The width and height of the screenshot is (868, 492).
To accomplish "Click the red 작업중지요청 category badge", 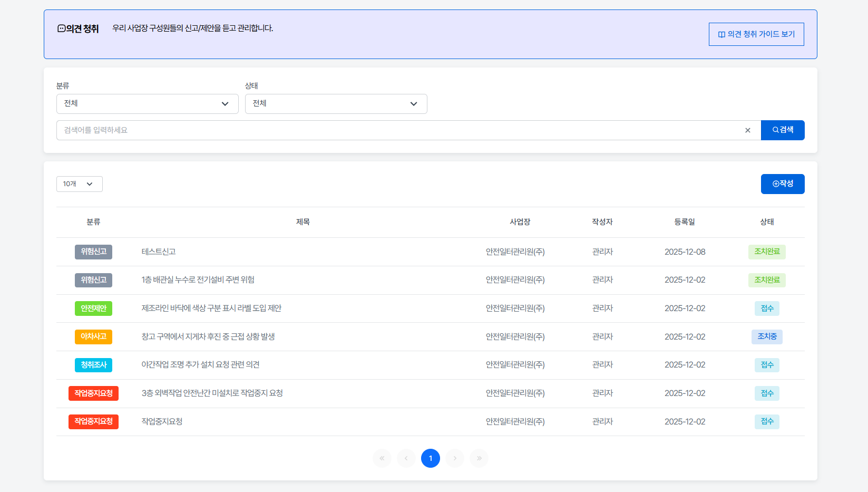I will pos(93,393).
